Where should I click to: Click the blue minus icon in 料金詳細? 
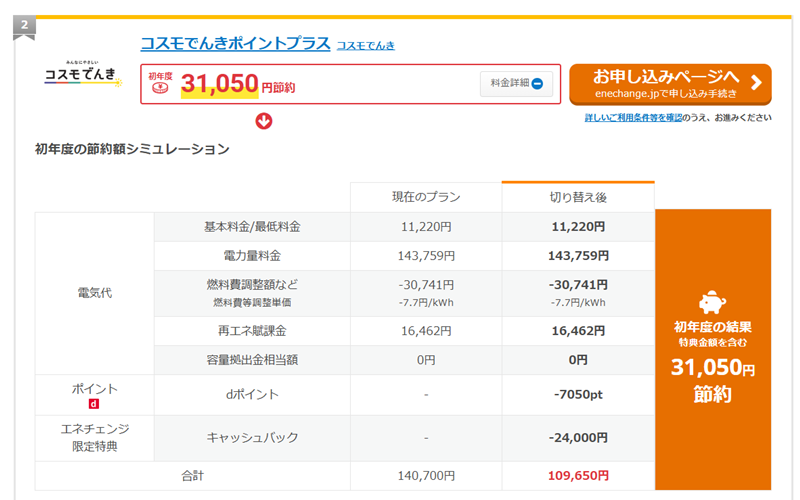tap(537, 84)
